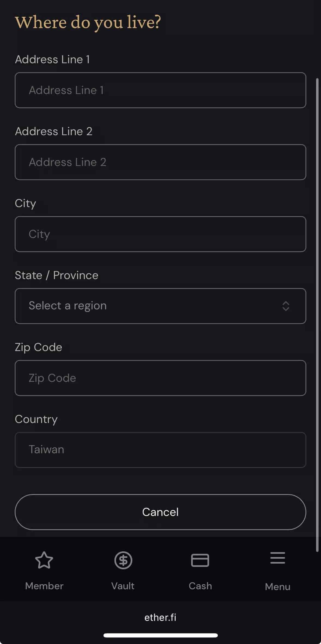Tap the home indicator bar
Viewport: 321px width, 644px height.
click(160, 635)
